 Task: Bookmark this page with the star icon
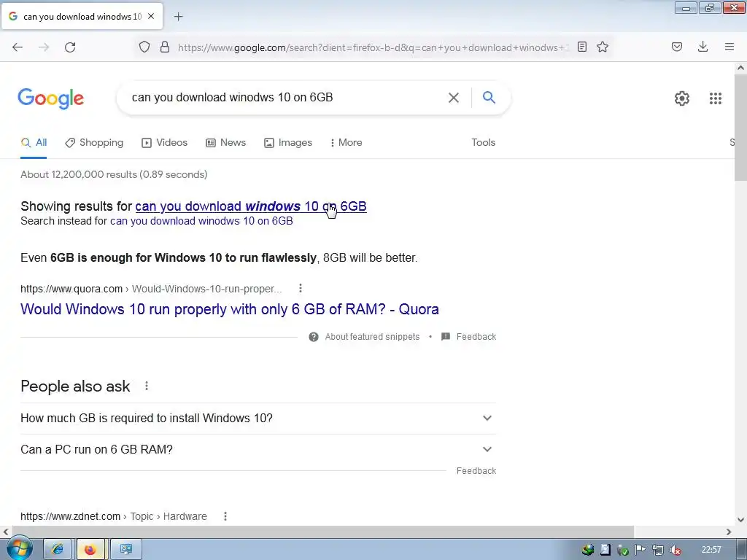tap(603, 47)
